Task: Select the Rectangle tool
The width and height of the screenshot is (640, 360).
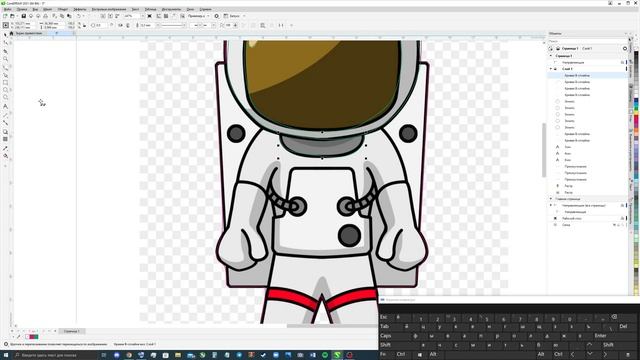Action: (x=5, y=83)
